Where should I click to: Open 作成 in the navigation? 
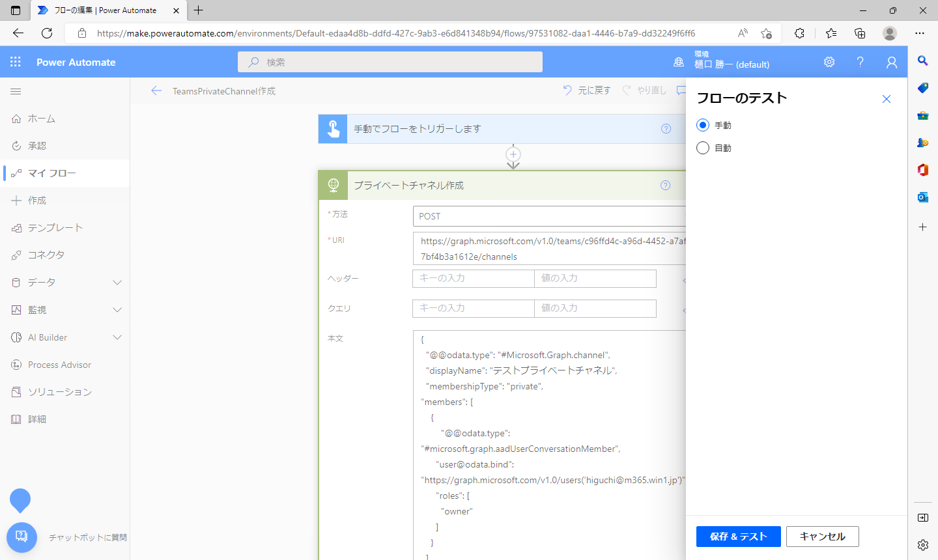(65, 201)
